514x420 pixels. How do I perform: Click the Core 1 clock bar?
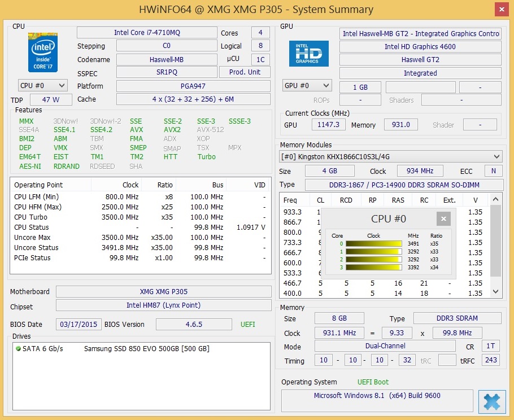tap(374, 252)
